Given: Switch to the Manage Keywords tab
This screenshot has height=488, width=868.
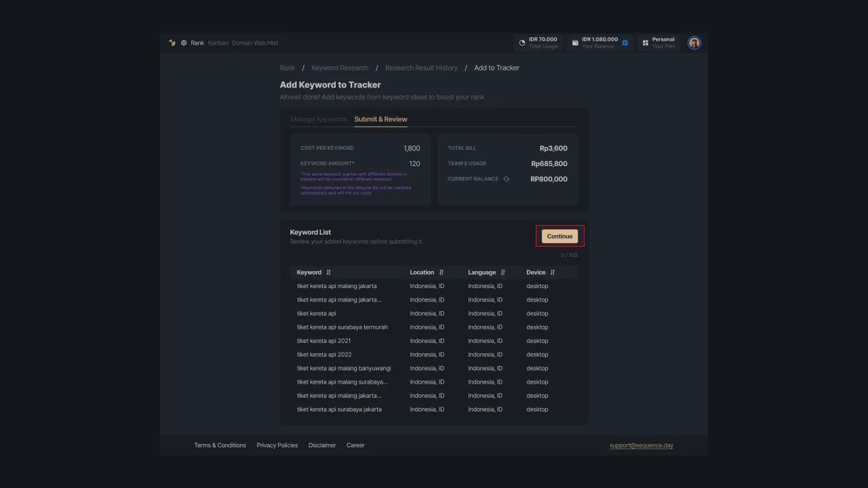Looking at the screenshot, I should 318,119.
